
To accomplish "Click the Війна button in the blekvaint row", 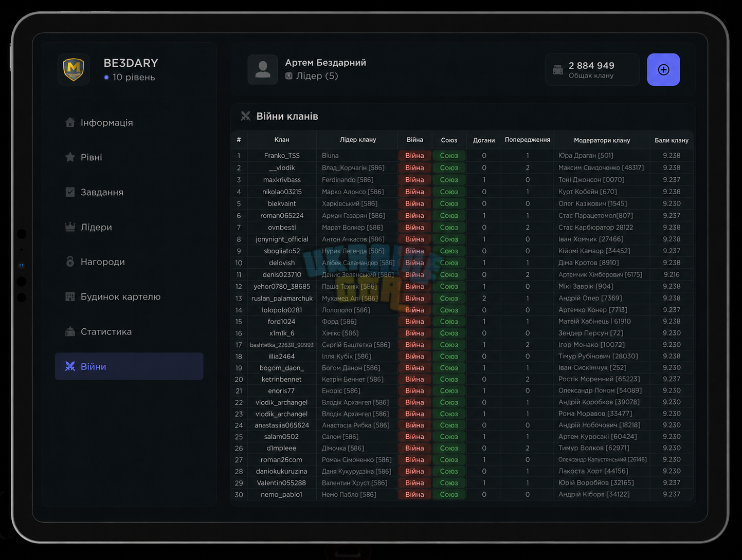I will point(414,203).
